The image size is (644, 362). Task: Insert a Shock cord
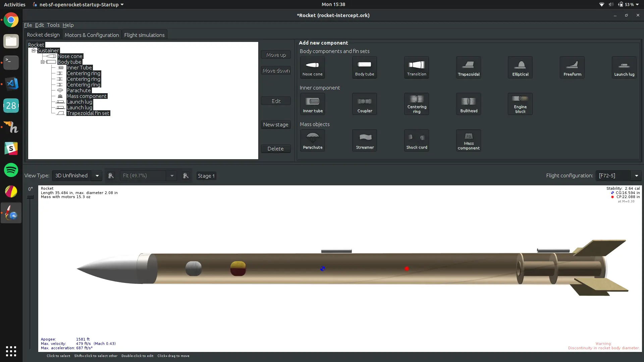pyautogui.click(x=416, y=140)
